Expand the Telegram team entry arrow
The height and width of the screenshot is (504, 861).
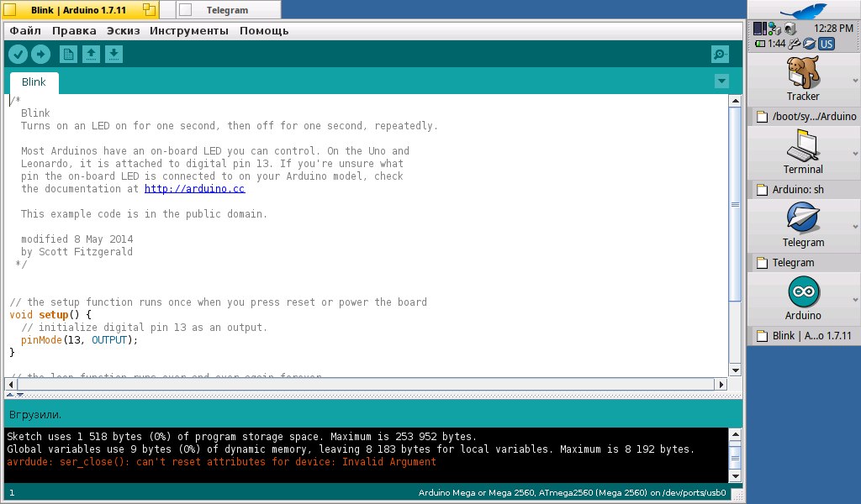(x=855, y=227)
